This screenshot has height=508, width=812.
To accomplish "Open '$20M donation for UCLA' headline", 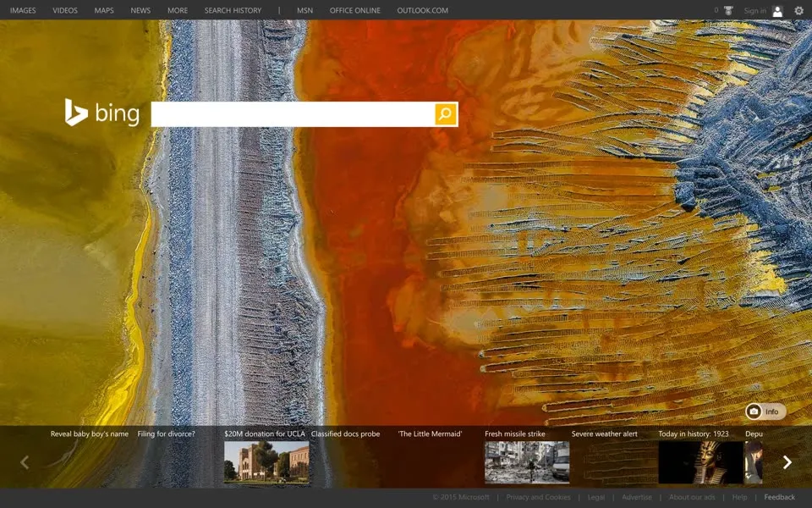I will click(265, 433).
